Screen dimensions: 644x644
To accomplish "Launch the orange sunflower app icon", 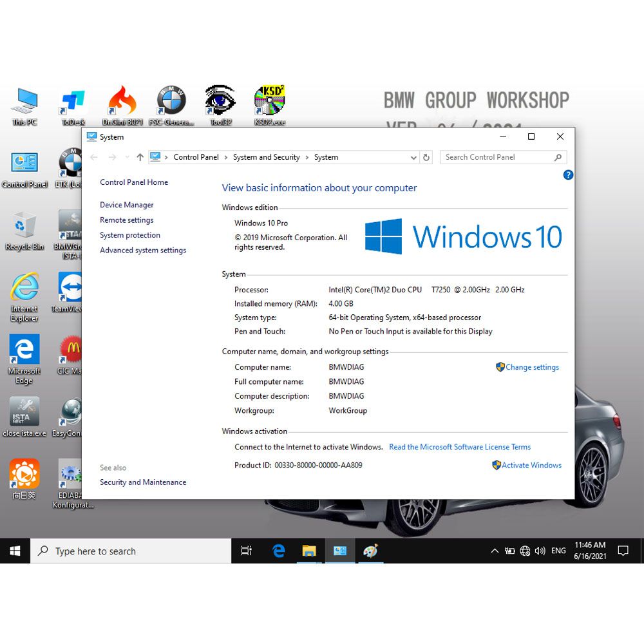I will [24, 479].
